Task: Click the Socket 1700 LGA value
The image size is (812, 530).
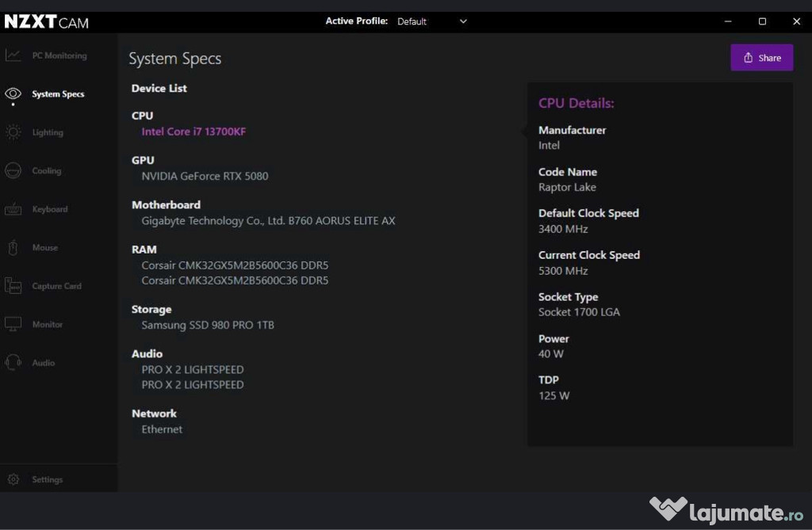Action: pyautogui.click(x=579, y=312)
